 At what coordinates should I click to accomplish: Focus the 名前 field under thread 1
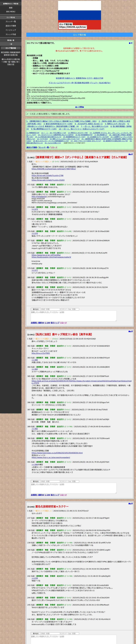pyautogui.click(x=51, y=309)
